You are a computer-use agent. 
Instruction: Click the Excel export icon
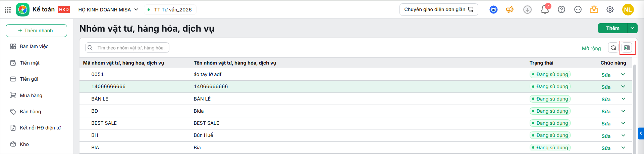point(627,48)
